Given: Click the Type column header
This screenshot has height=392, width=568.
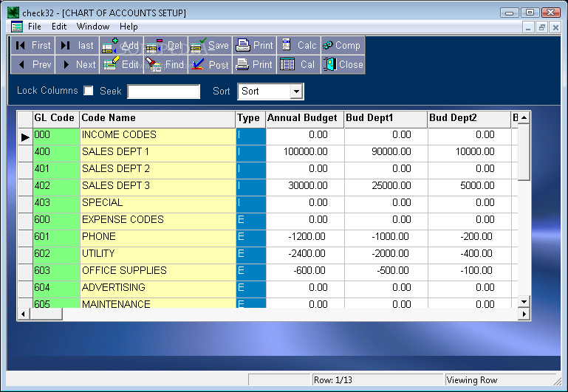Looking at the screenshot, I should pos(250,119).
